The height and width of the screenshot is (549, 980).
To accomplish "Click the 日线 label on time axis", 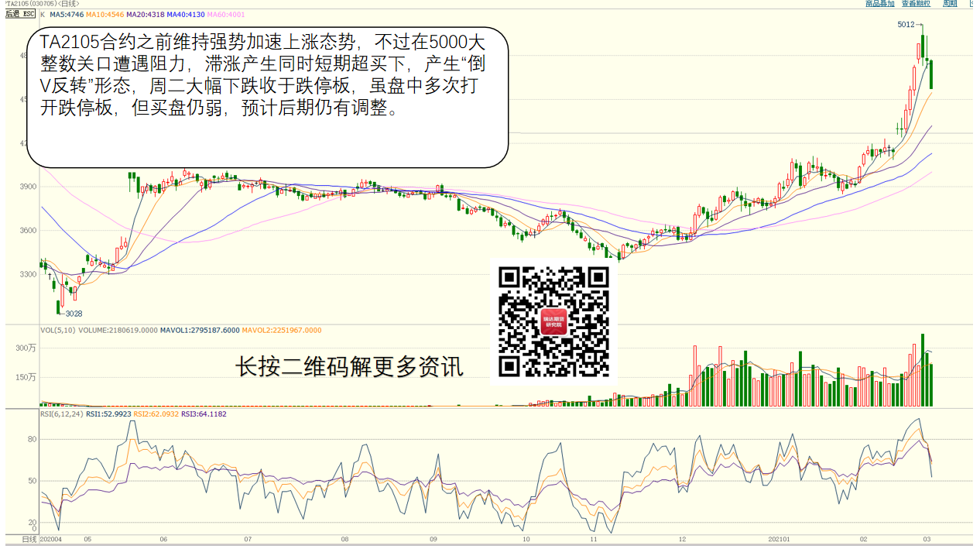I will click(x=29, y=539).
